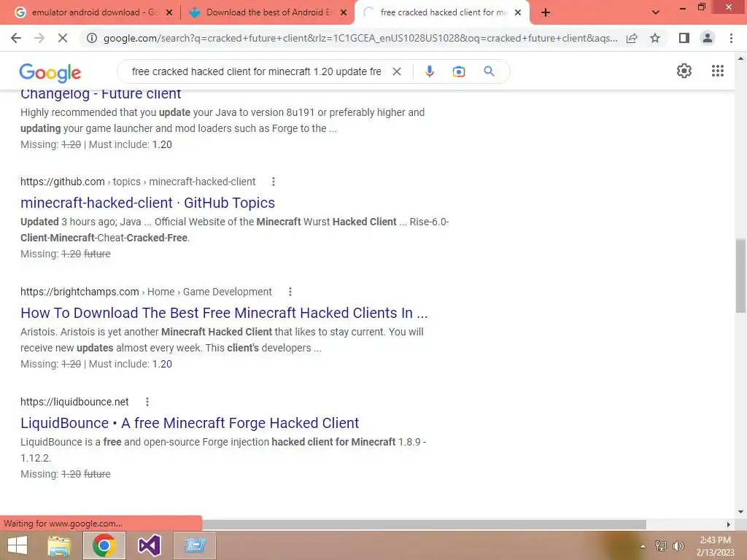Click the scroll right arrow
This screenshot has width=747, height=560.
click(728, 524)
